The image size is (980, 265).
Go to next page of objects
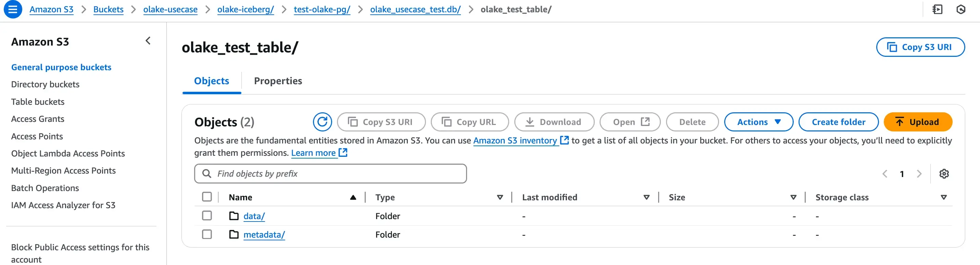click(919, 174)
